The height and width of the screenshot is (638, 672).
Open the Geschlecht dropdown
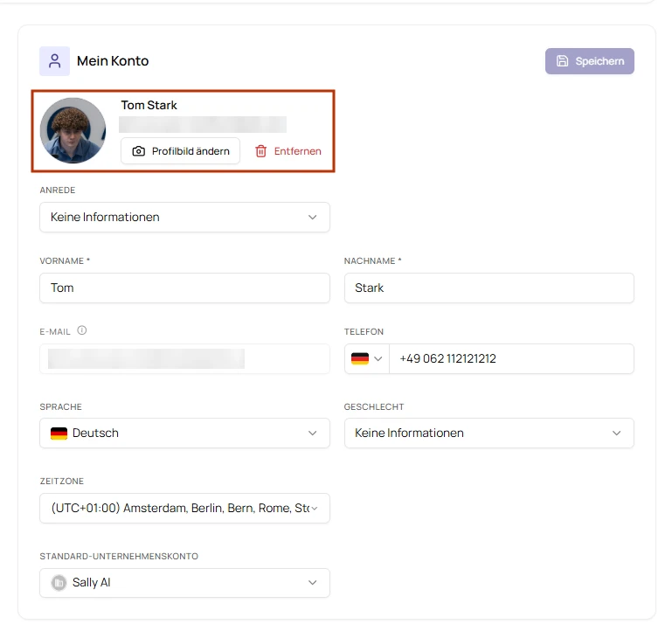click(489, 433)
